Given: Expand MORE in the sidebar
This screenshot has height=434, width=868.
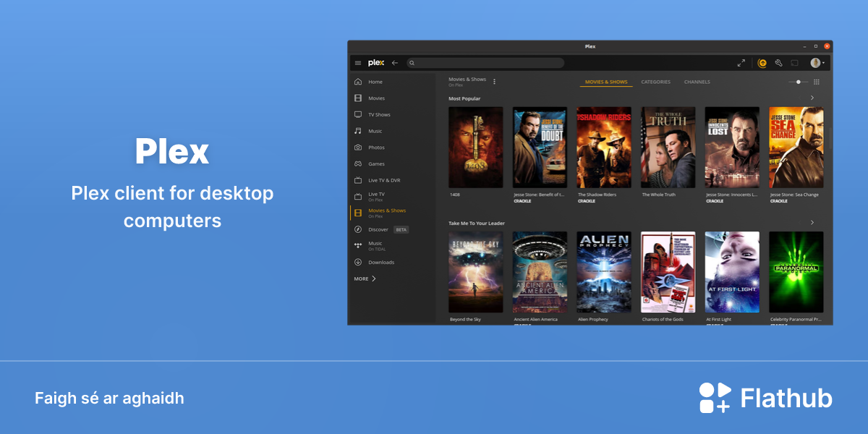Looking at the screenshot, I should 365,278.
